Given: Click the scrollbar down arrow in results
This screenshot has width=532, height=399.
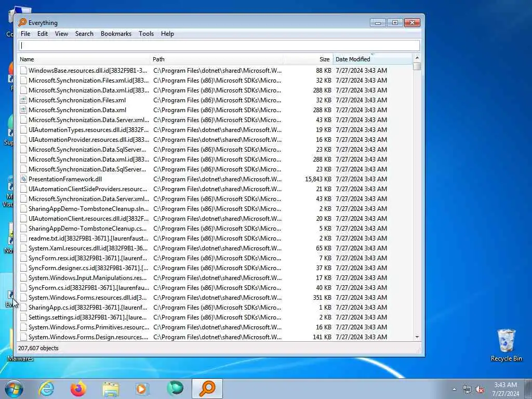Looking at the screenshot, I should 417,337.
